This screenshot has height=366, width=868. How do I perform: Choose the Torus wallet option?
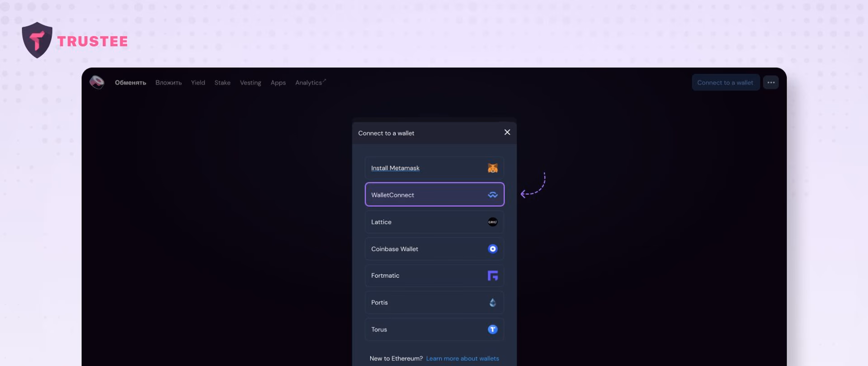(434, 329)
